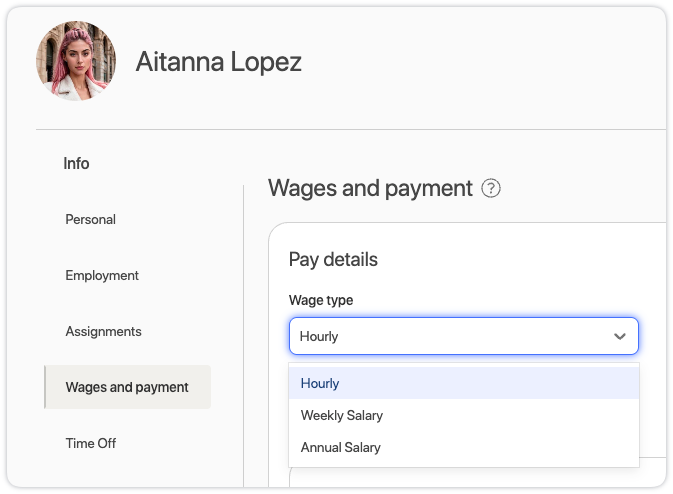Collapse the Wage type dropdown chevron arrow
673x494 pixels.
[619, 337]
